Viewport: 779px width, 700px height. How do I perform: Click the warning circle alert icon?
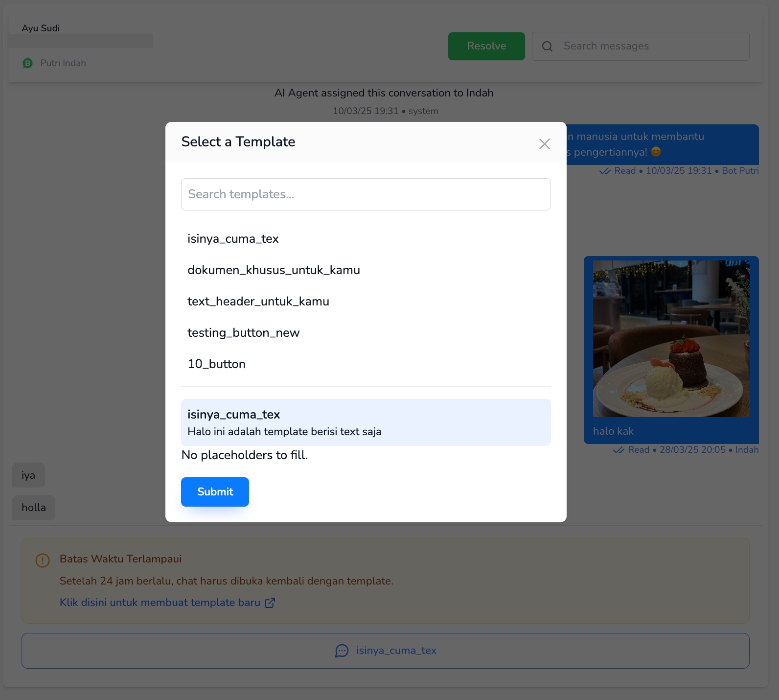click(43, 560)
